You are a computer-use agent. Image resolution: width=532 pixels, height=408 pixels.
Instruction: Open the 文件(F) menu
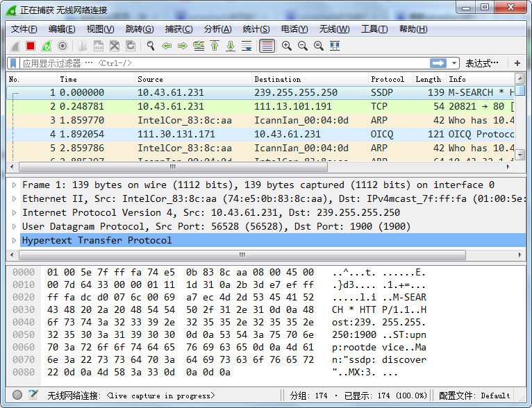[24, 29]
